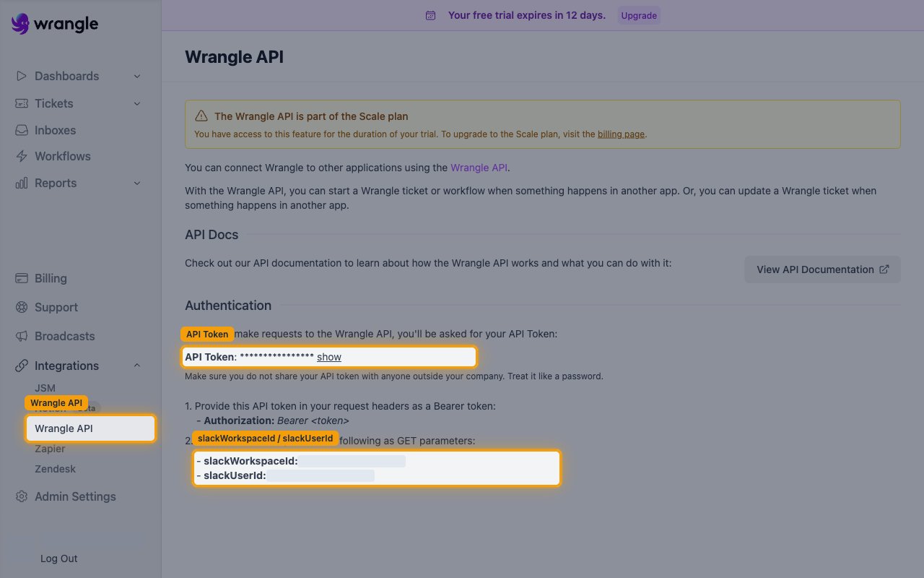
Task: Click the Dashboards play icon
Action: click(x=22, y=76)
